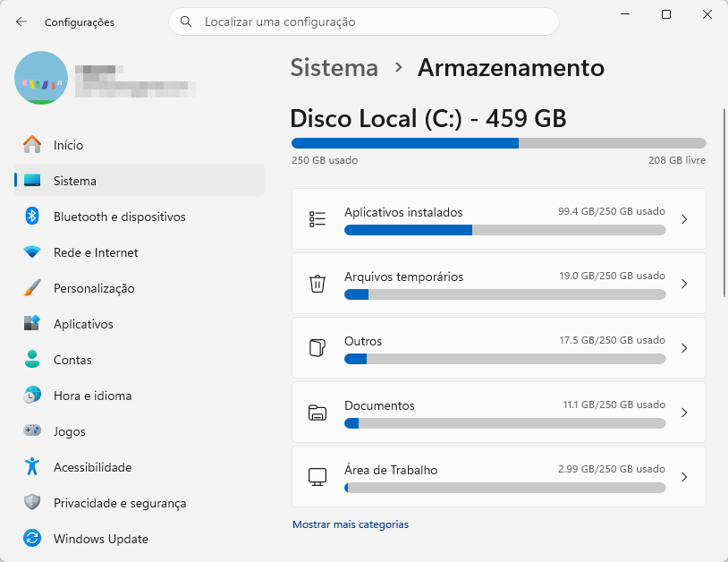Click the '208 GB livre' text

point(677,160)
